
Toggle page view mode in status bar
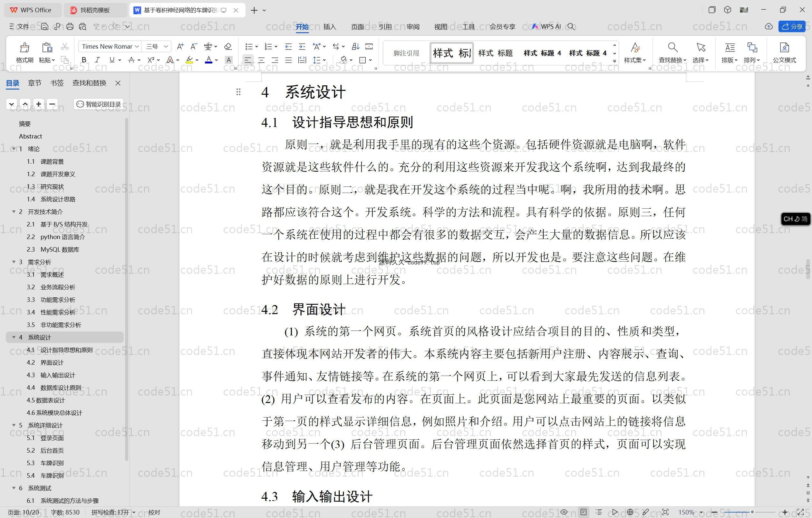(583, 512)
